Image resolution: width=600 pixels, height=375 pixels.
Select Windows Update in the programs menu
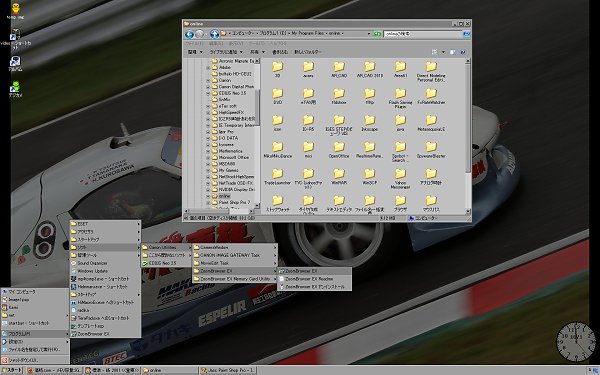[105, 271]
